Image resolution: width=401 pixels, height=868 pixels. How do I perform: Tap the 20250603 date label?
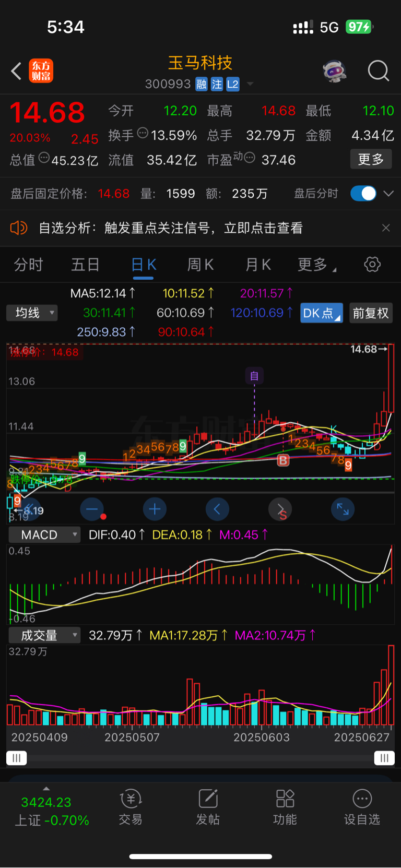pyautogui.click(x=261, y=737)
